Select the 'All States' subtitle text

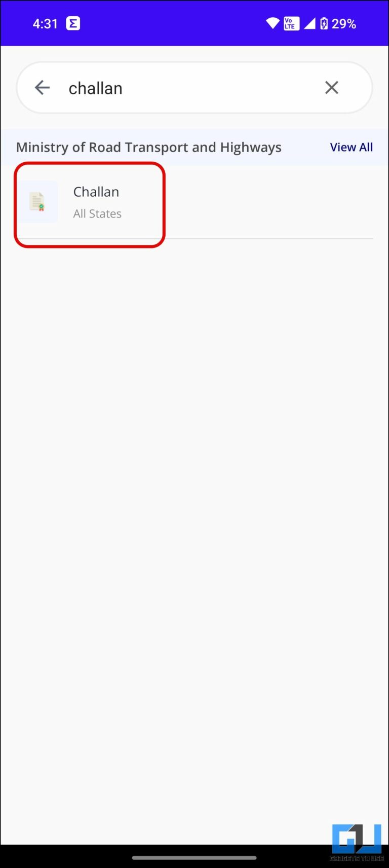(97, 213)
